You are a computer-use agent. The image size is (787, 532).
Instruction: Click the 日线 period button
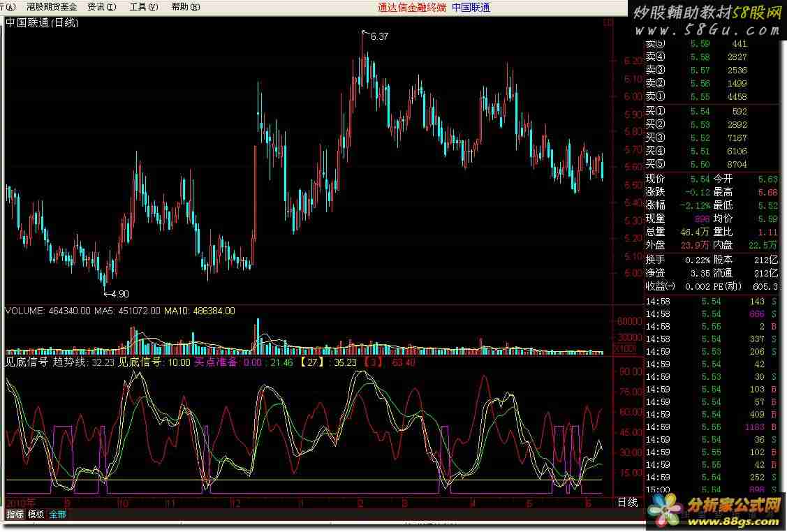pyautogui.click(x=627, y=503)
